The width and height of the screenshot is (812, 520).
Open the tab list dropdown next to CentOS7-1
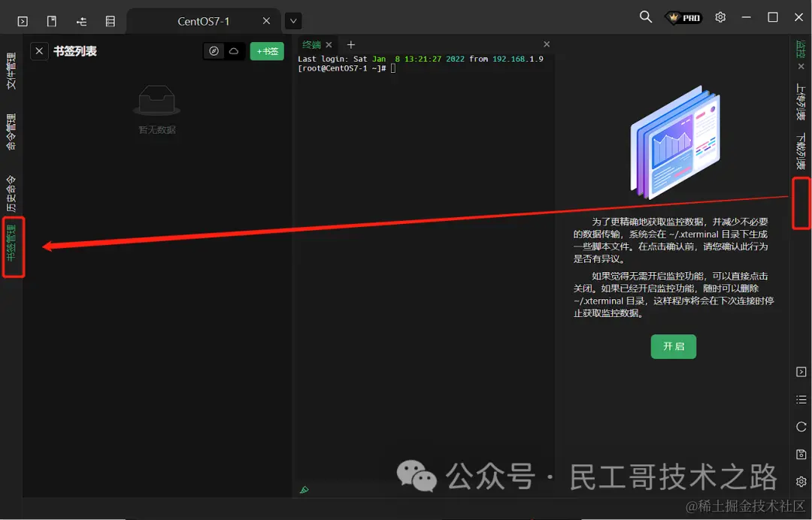pos(292,20)
